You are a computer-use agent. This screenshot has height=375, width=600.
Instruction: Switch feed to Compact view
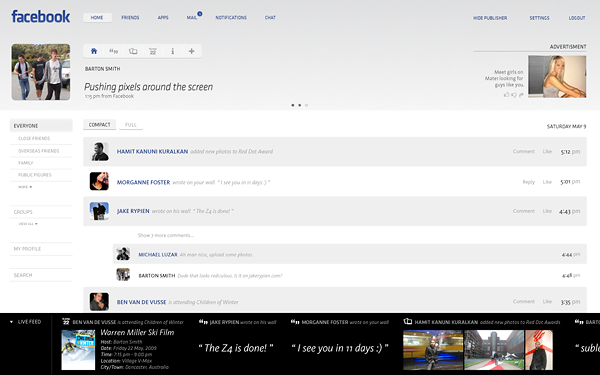click(99, 125)
